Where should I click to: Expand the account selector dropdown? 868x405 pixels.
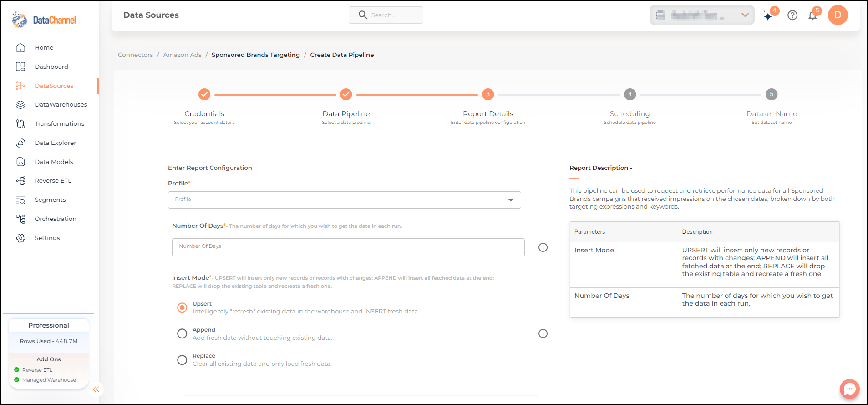tap(702, 15)
